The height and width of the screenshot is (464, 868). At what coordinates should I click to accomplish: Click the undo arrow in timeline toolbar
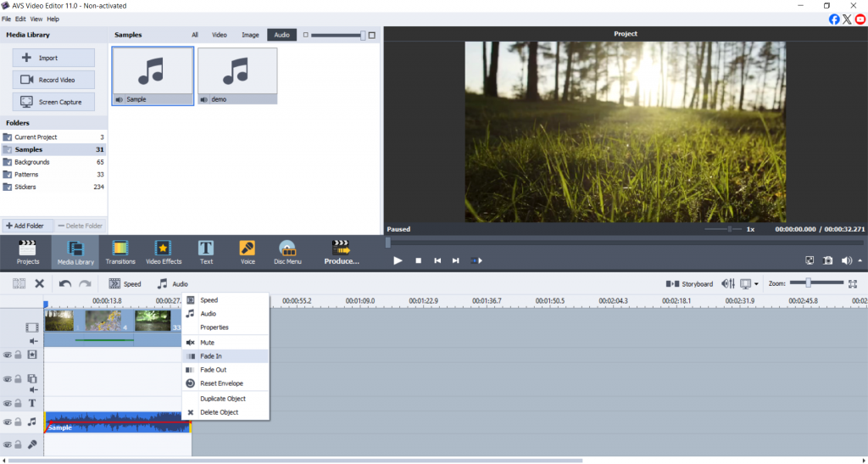(x=65, y=283)
